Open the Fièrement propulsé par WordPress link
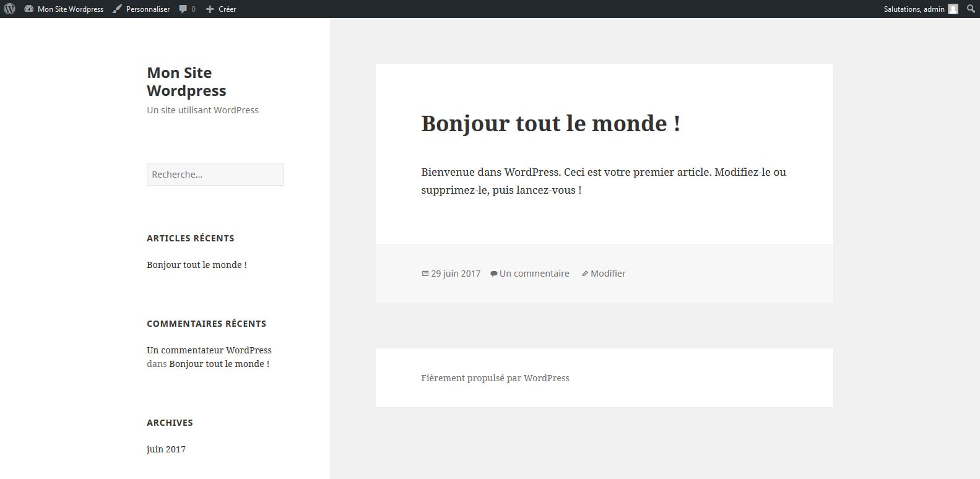Viewport: 980px width, 479px height. click(x=495, y=378)
